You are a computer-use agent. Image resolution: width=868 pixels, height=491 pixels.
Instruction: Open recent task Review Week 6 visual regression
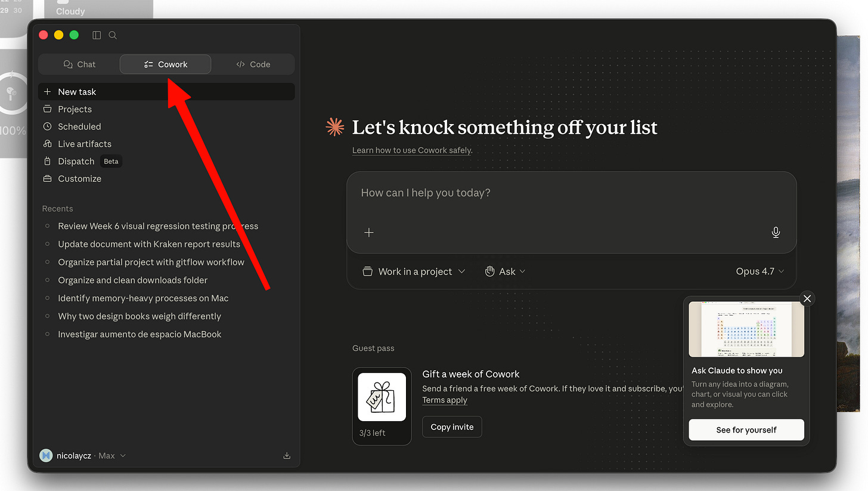158,226
